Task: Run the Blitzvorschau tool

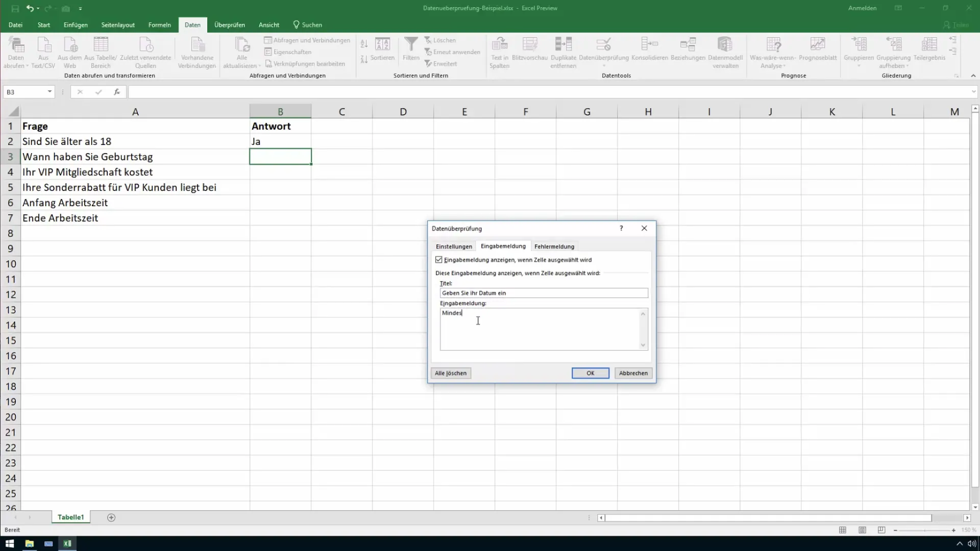Action: (x=530, y=49)
